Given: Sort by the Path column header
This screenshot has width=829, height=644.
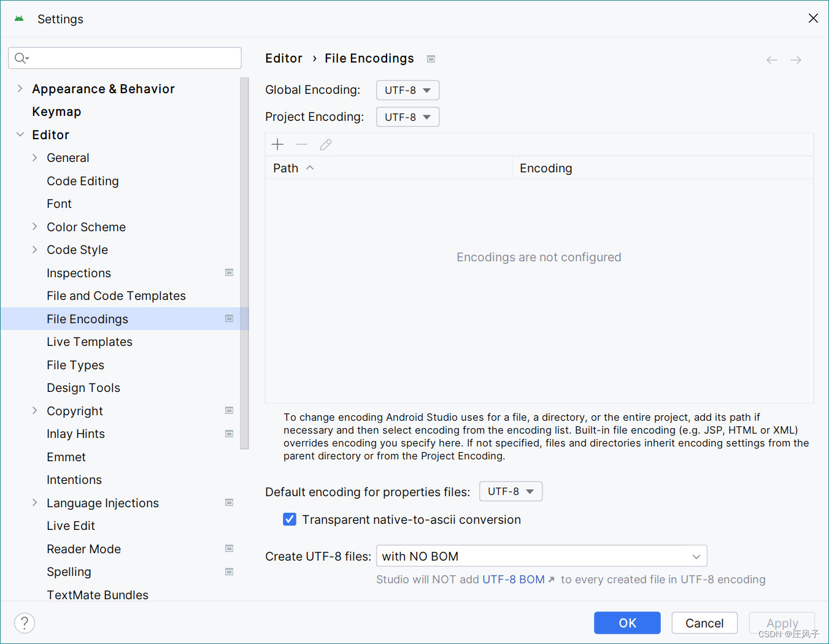Looking at the screenshot, I should 389,168.
